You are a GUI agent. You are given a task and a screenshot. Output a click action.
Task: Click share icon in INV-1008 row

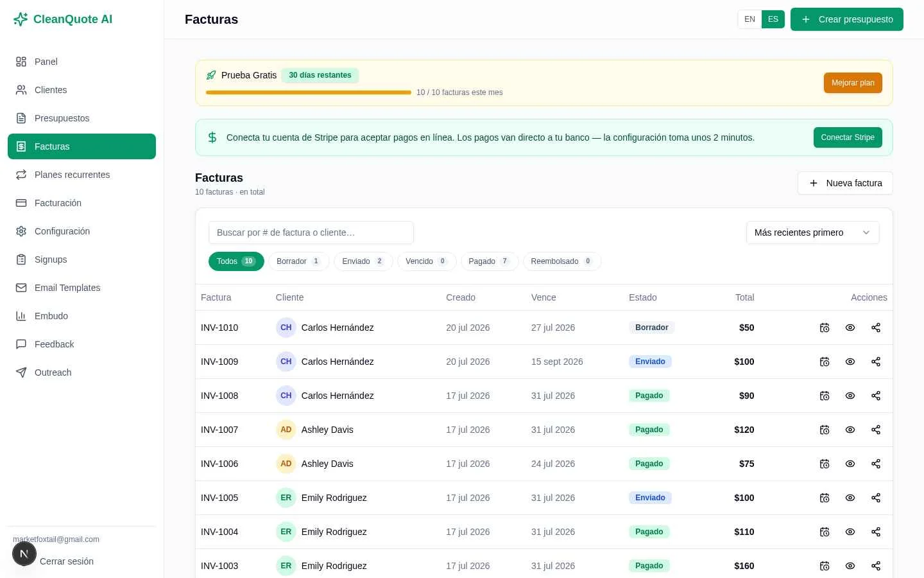coord(876,396)
